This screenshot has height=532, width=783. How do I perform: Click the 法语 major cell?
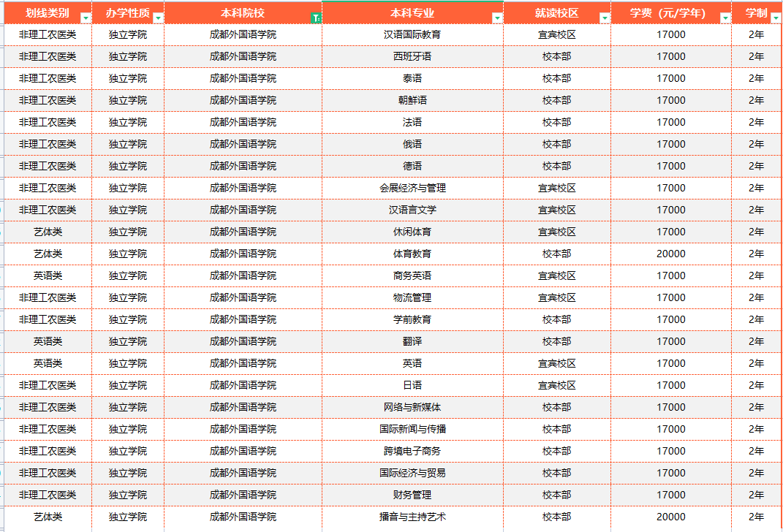click(412, 122)
